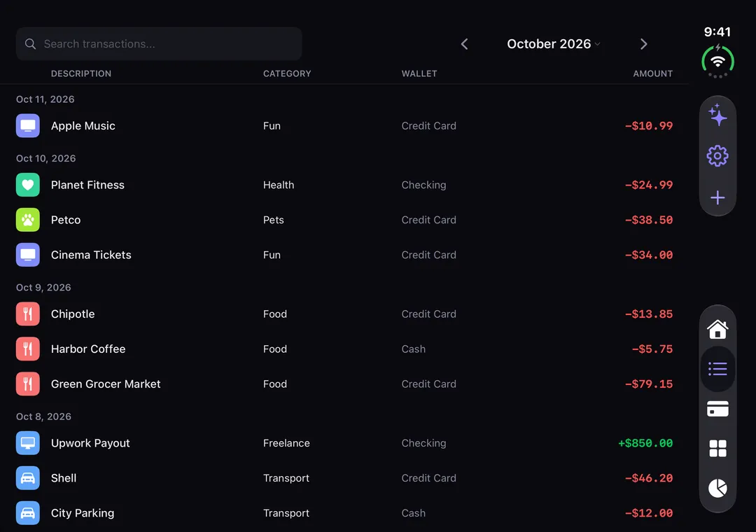Click the -$46.20 amount

pos(648,478)
